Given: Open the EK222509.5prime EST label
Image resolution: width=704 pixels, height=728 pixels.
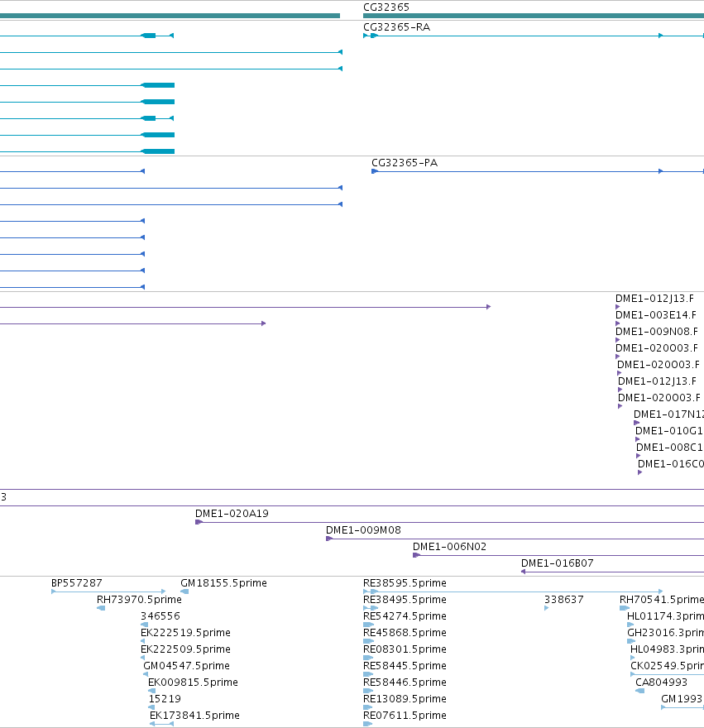Looking at the screenshot, I should tap(185, 649).
